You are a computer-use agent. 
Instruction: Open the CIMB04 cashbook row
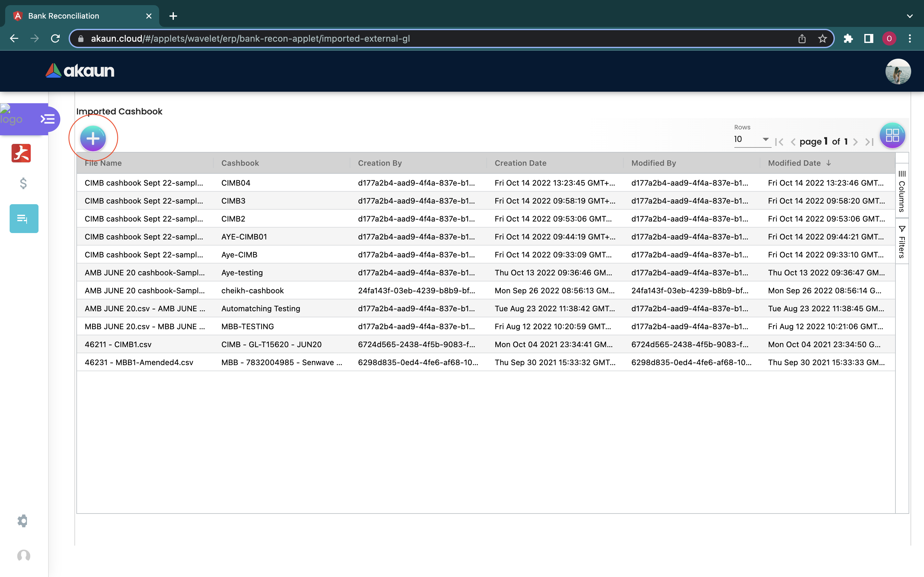pyautogui.click(x=235, y=183)
